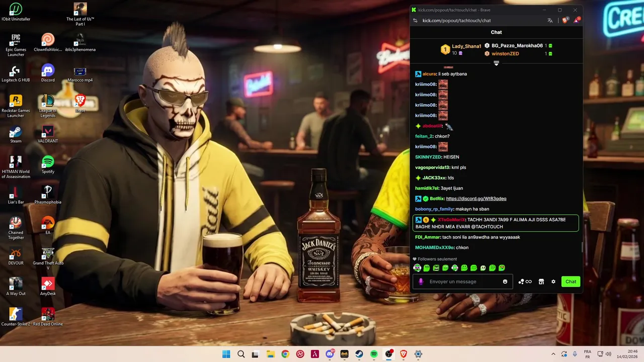The height and width of the screenshot is (362, 644).
Task: Show hidden system tray icons
Action: tap(553, 354)
